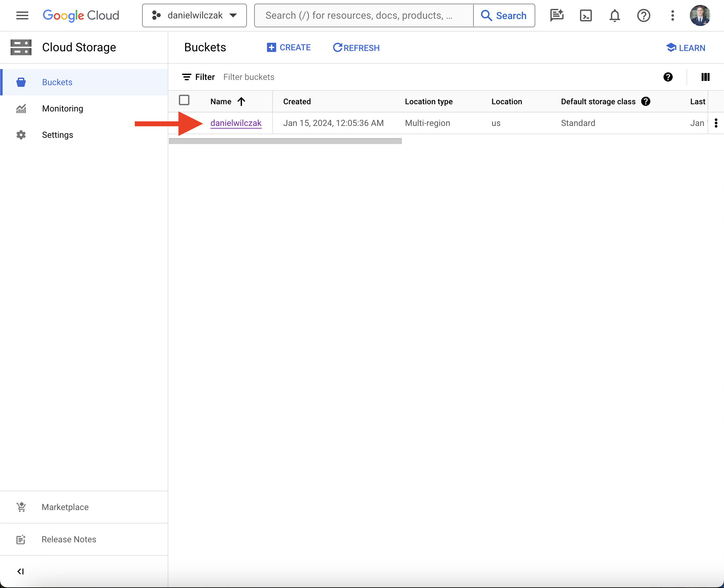The height and width of the screenshot is (588, 724).
Task: Open the top bar more options menu
Action: click(672, 15)
